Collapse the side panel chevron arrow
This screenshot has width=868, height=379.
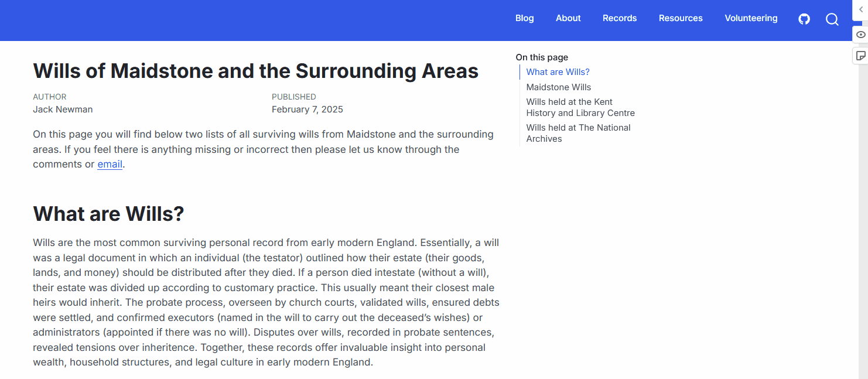point(860,9)
